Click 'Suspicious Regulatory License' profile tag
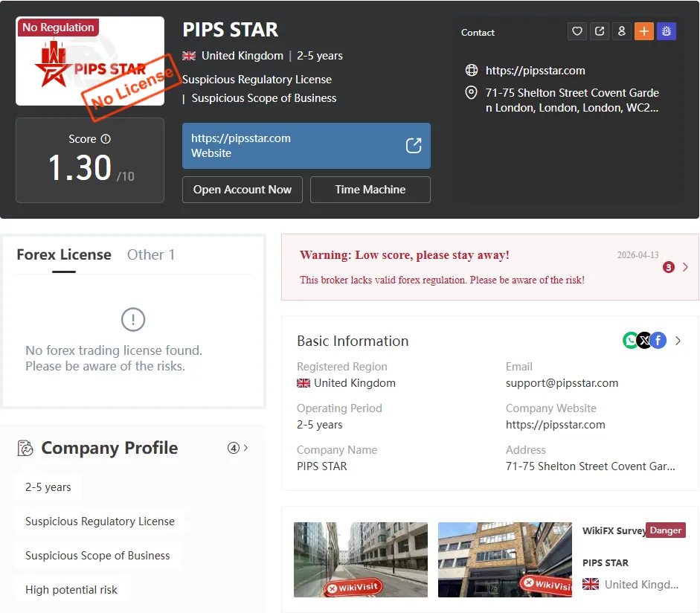 pyautogui.click(x=100, y=521)
